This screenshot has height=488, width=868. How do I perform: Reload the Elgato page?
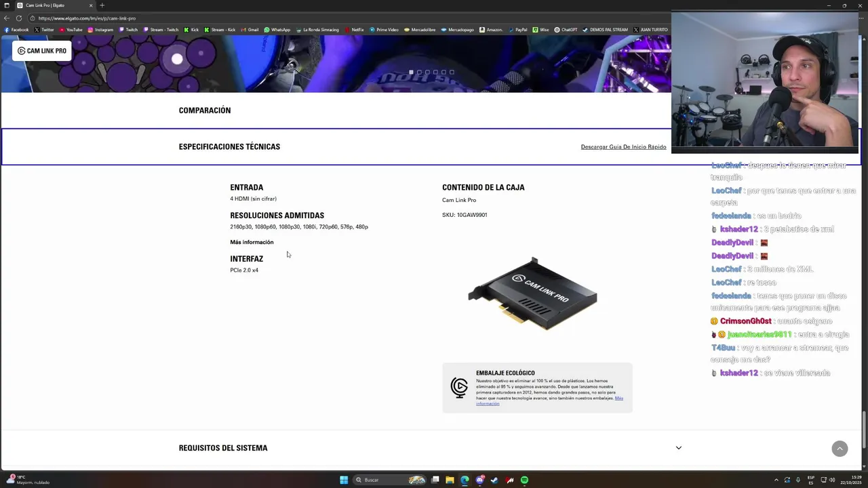[18, 18]
